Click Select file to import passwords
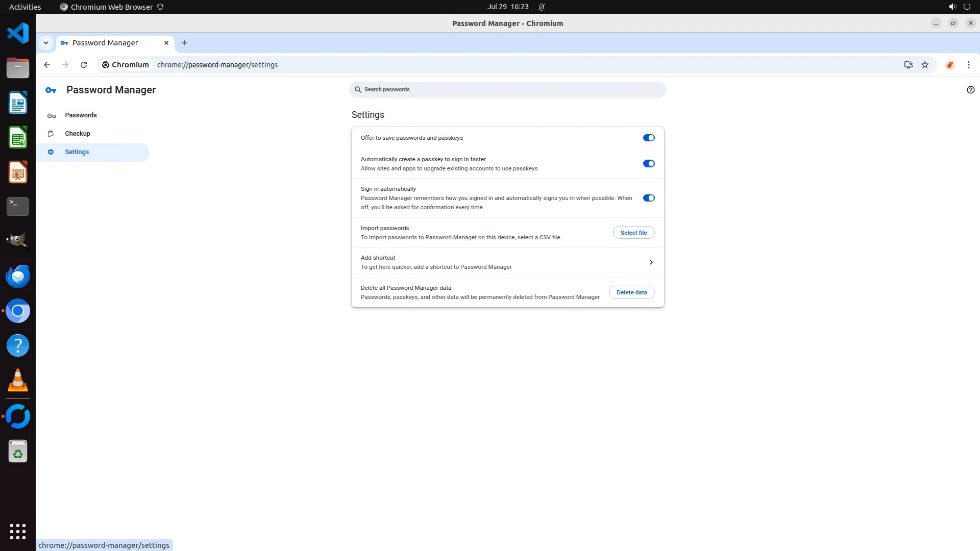980x551 pixels. pyautogui.click(x=633, y=233)
